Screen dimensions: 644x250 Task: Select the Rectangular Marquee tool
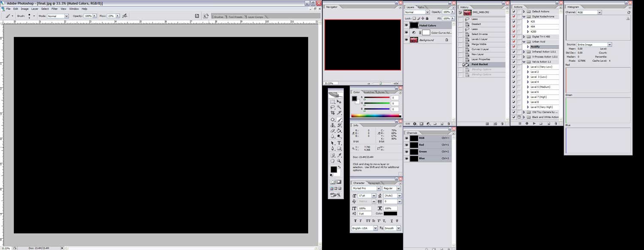click(x=333, y=102)
